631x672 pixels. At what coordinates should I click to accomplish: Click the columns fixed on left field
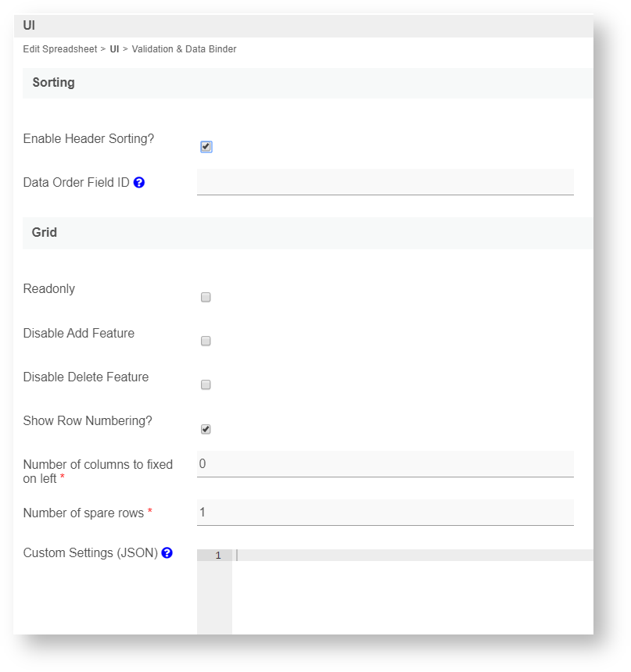click(x=385, y=464)
